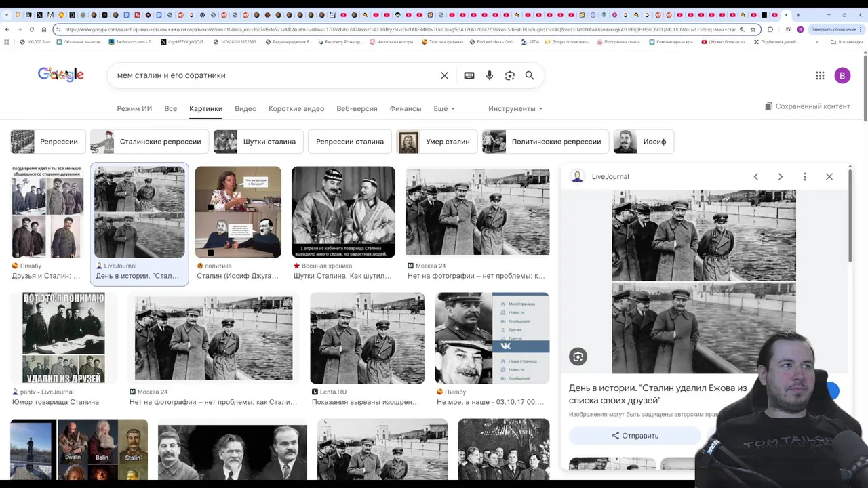Open the Веб-версия tab

[x=357, y=108]
